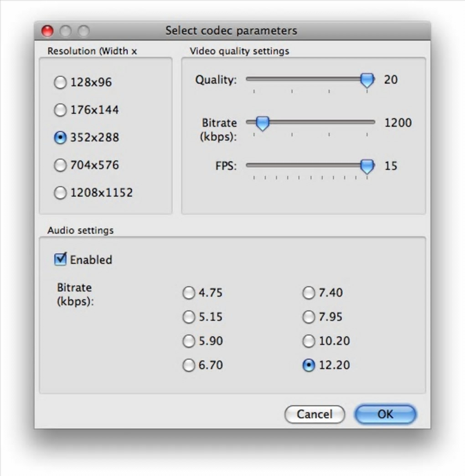This screenshot has width=465, height=476.
Task: Click the 352x288 resolution radio button
Action: coord(60,138)
